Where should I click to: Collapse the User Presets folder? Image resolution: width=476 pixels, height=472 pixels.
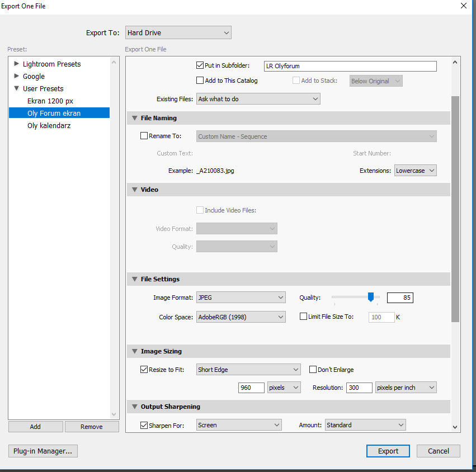click(16, 88)
